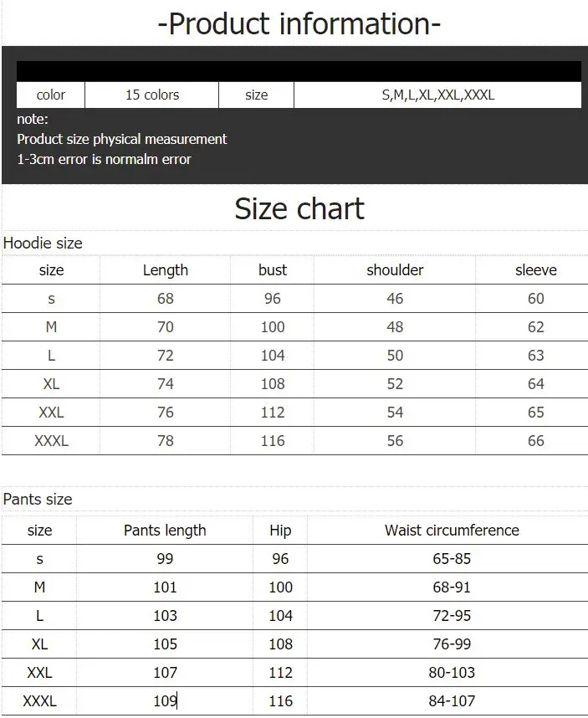Click the "Hoodie size" section label

[x=43, y=244]
